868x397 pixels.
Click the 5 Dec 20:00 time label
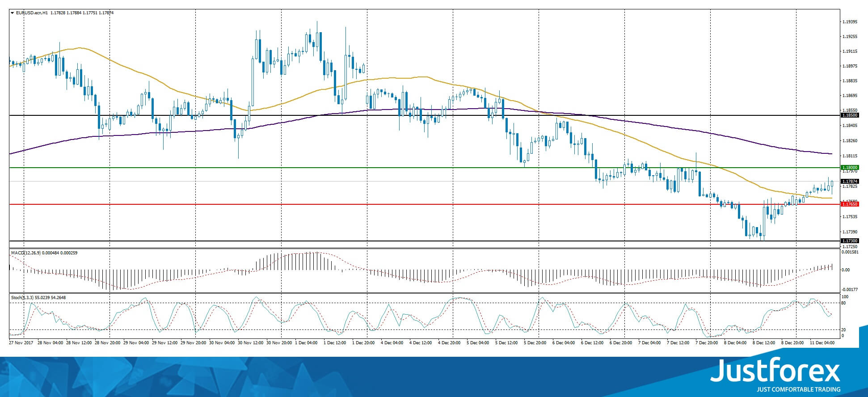535,343
